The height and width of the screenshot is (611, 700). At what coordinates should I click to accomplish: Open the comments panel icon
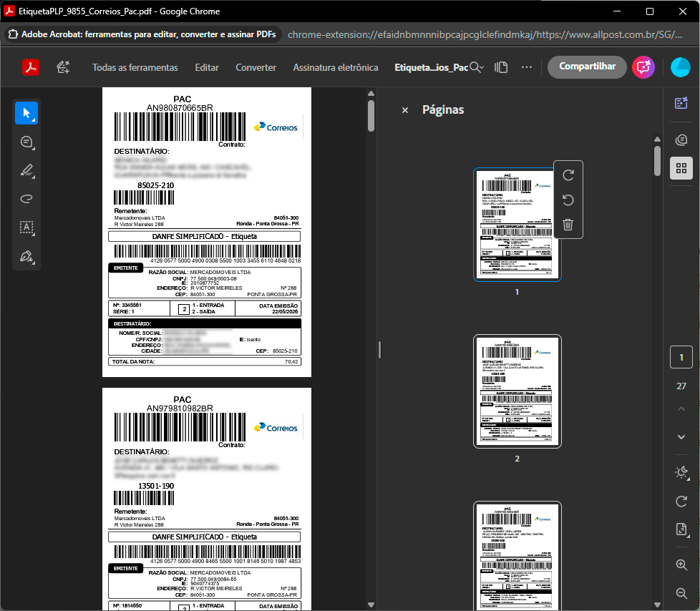click(x=681, y=140)
